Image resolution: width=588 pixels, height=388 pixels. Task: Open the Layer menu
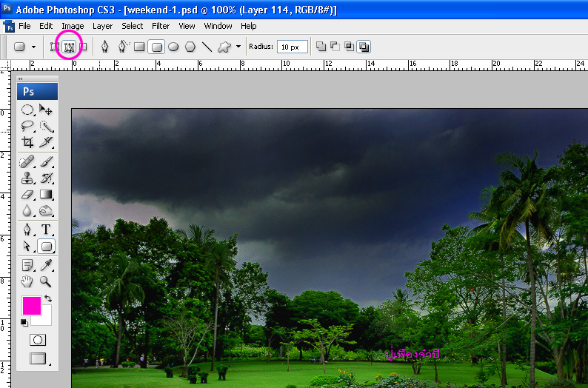tap(102, 26)
